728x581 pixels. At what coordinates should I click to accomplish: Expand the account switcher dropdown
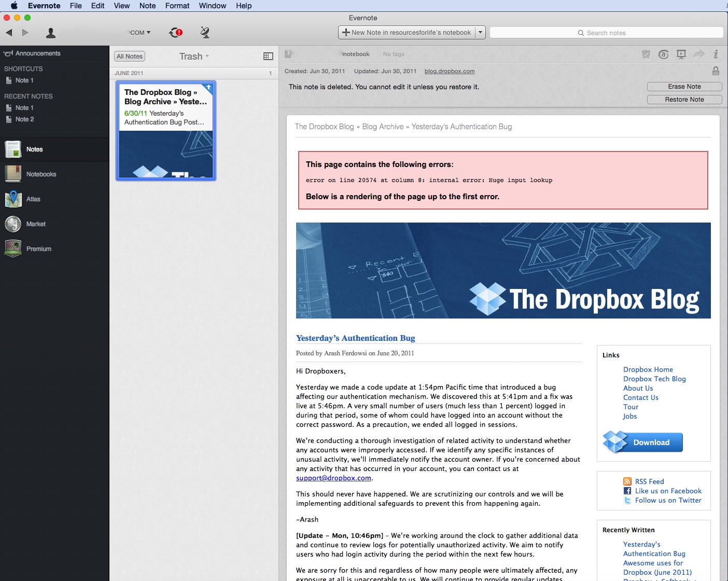140,33
